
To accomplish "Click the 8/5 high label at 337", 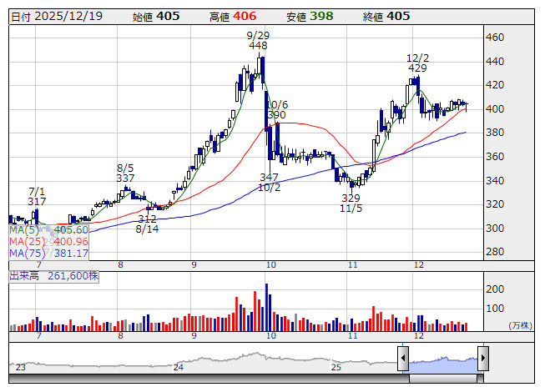I will coord(126,173).
